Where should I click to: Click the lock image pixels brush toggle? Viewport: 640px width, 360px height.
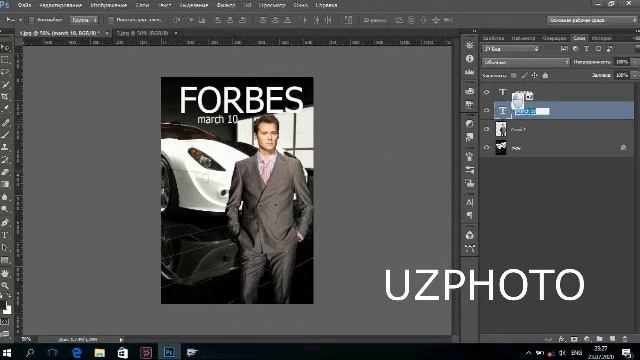pos(524,76)
